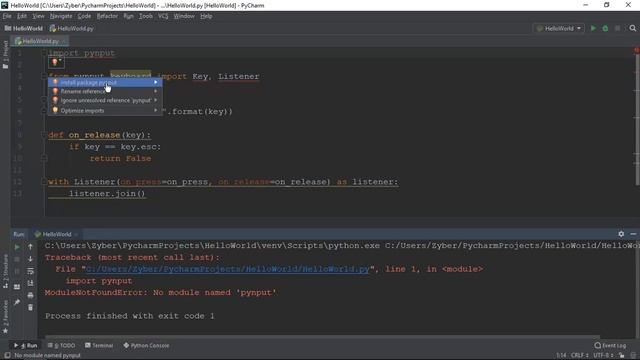This screenshot has width=640, height=360.
Task: Click the grey stop button in top toolbar
Action: pyautogui.click(x=618, y=28)
